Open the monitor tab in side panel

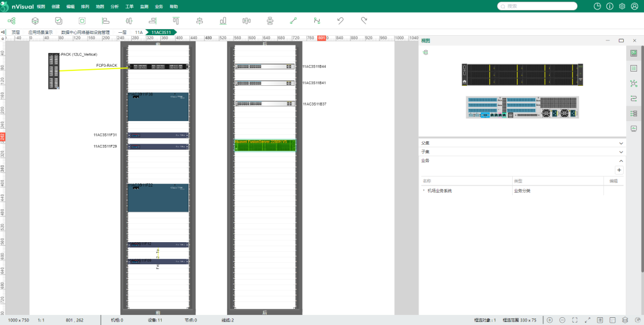tap(634, 129)
